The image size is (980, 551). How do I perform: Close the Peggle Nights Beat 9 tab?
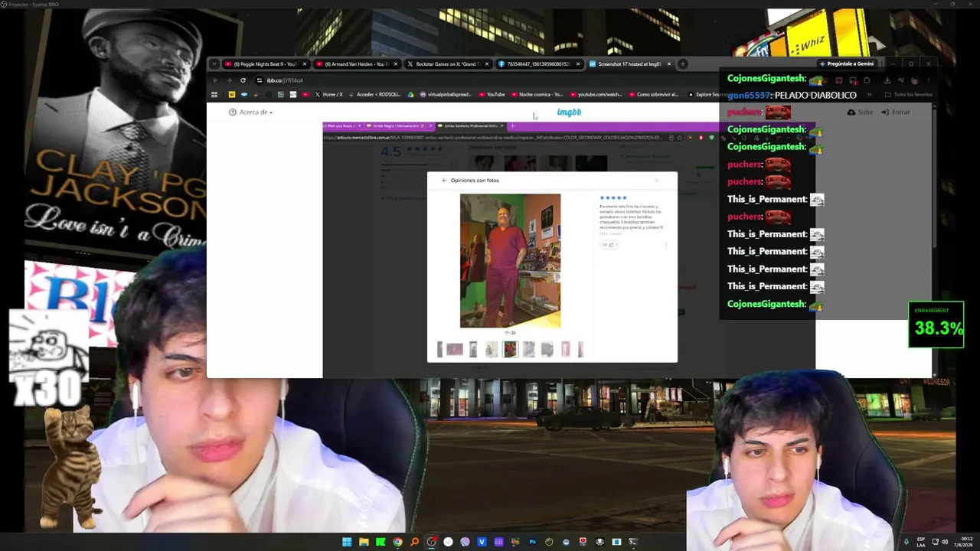click(x=305, y=64)
